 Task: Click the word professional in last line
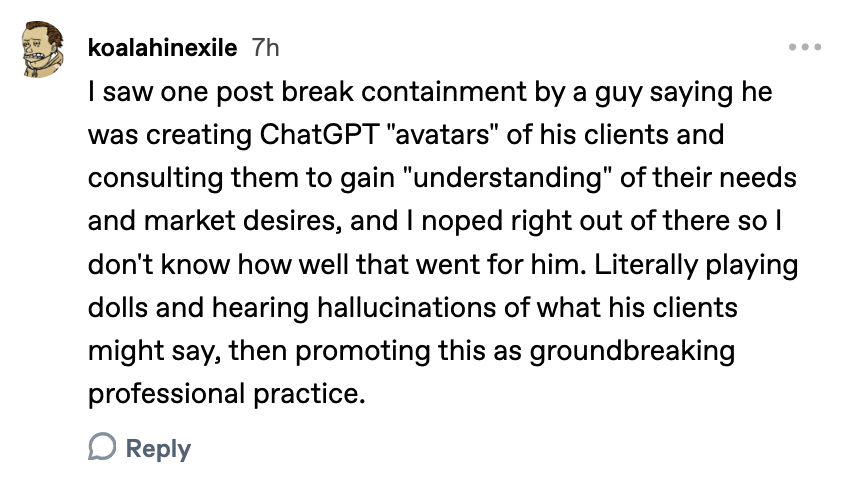tap(167, 394)
